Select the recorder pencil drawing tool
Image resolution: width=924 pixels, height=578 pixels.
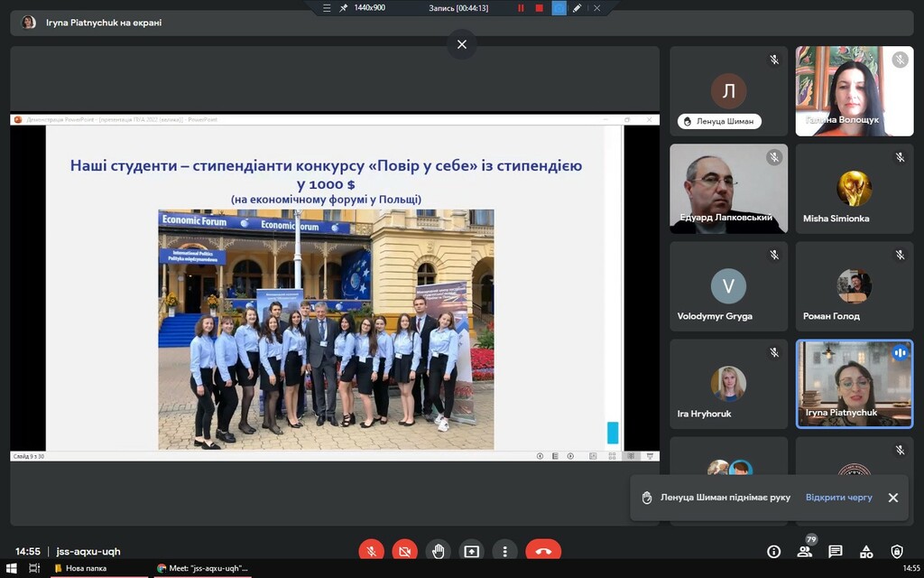[577, 8]
